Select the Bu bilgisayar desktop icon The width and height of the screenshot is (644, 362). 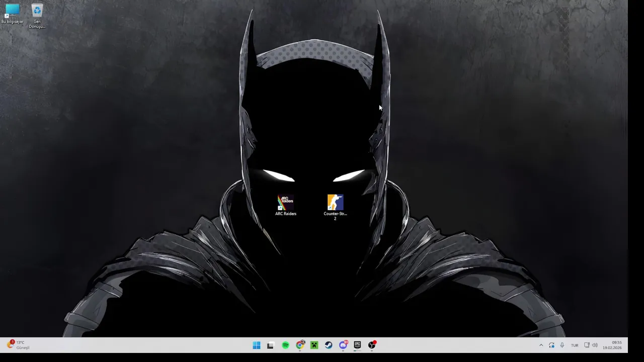(12, 14)
